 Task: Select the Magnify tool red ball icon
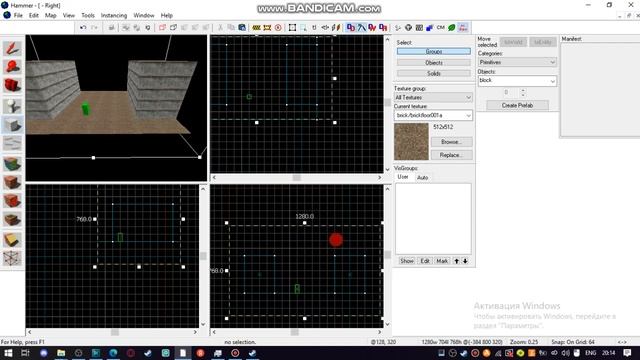tap(12, 67)
